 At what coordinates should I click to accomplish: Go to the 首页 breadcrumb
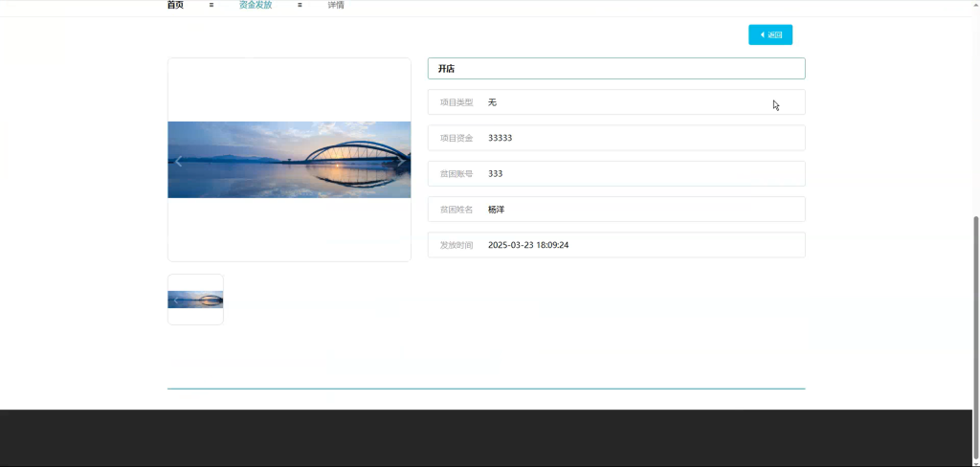(x=176, y=5)
